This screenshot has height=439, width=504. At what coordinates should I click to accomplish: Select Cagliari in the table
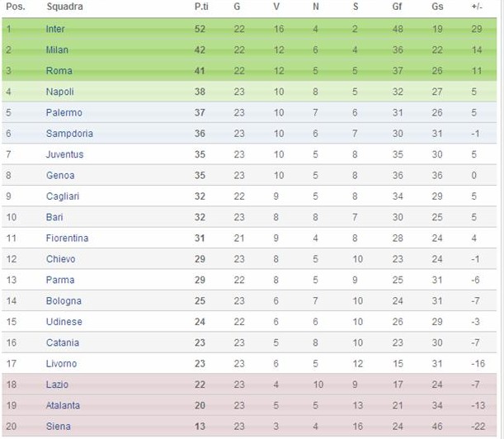pyautogui.click(x=63, y=196)
